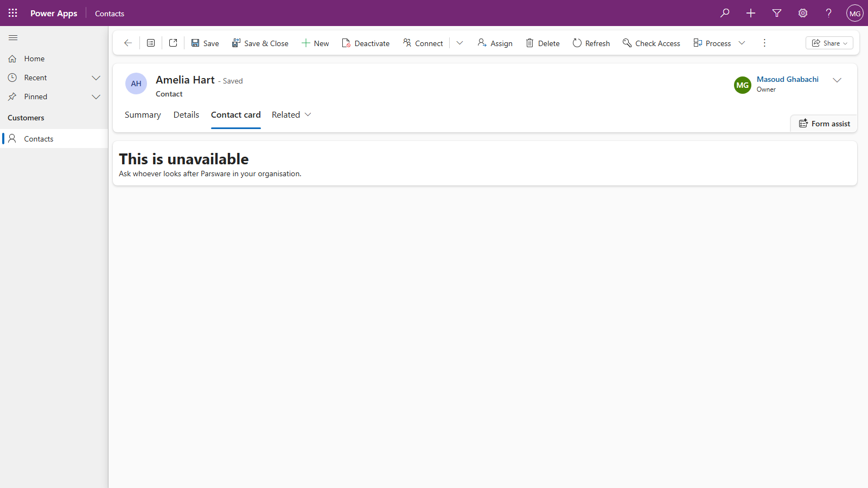Go to Home in the sidebar

tap(54, 59)
